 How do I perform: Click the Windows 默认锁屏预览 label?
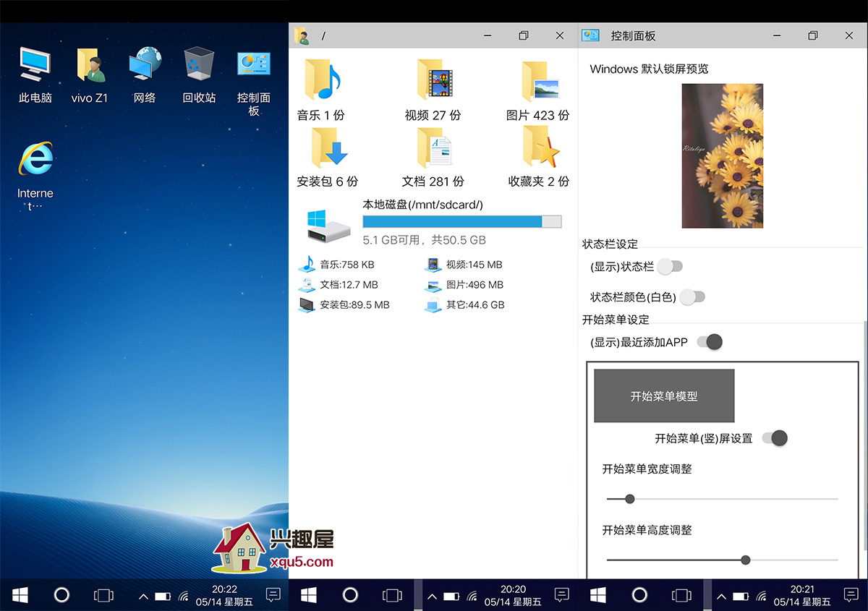point(649,69)
